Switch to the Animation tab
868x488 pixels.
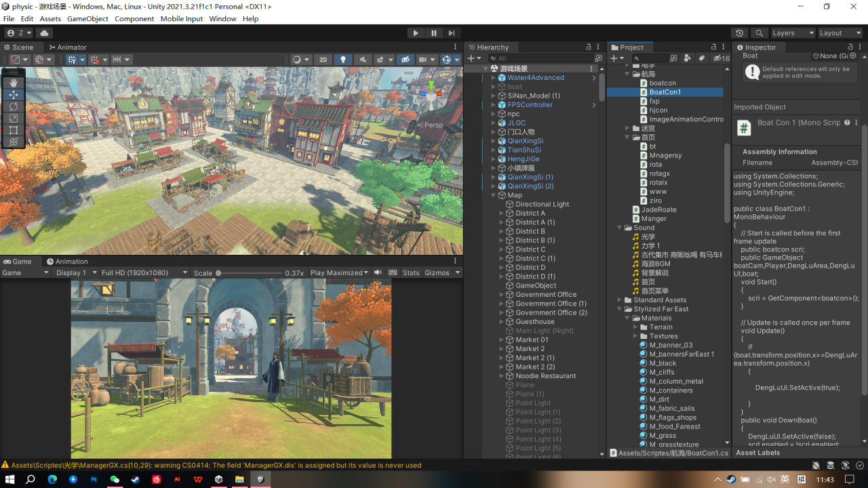pos(66,262)
